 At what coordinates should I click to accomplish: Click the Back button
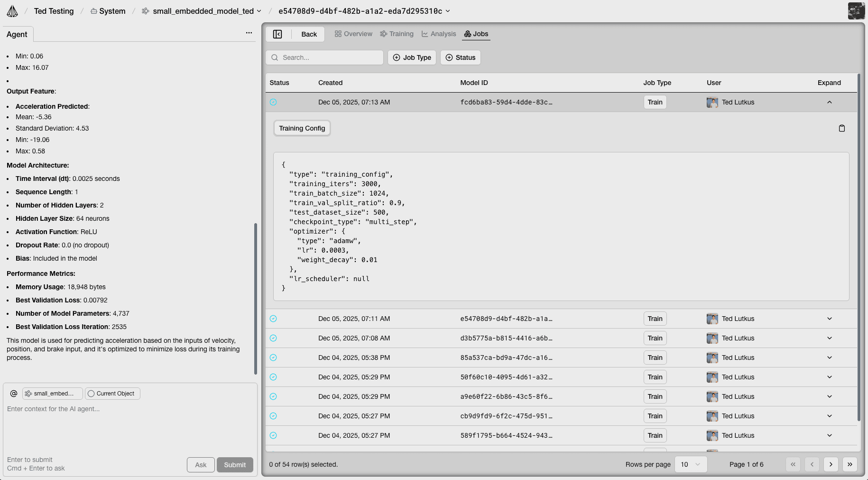[309, 34]
